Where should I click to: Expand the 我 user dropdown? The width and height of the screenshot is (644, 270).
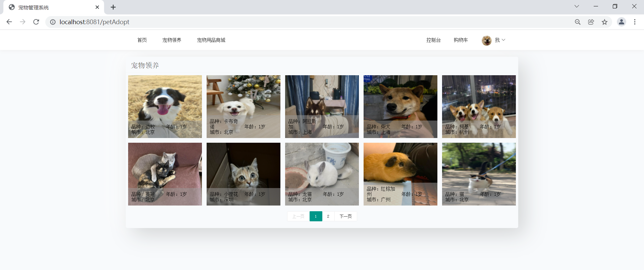(500, 40)
